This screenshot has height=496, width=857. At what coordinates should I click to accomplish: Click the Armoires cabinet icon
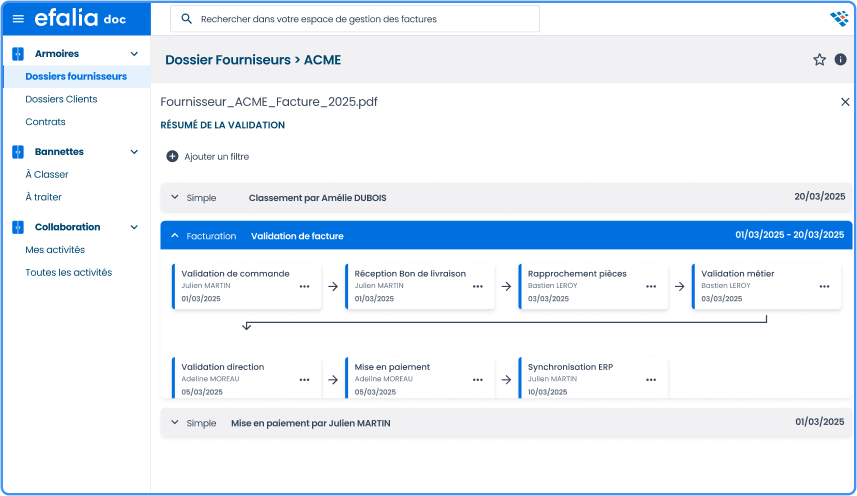[x=18, y=54]
